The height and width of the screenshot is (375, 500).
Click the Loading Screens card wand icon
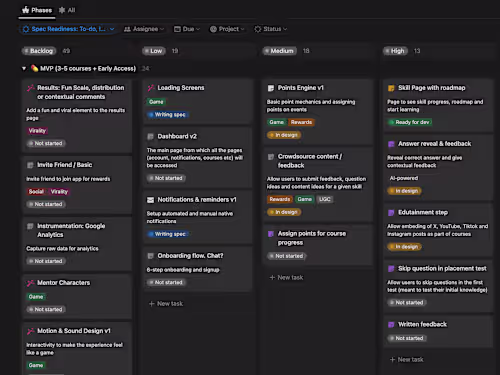click(151, 88)
